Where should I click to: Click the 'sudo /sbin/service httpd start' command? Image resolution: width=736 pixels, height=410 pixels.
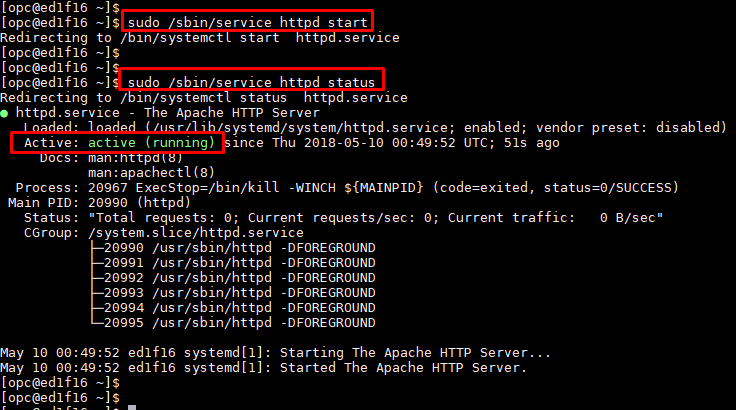(x=245, y=22)
